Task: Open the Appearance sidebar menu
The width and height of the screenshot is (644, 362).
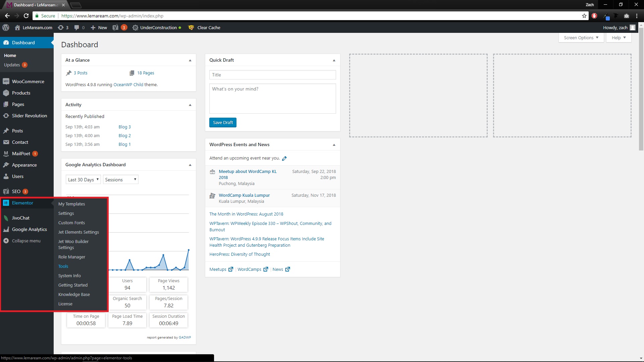Action: coord(27,165)
